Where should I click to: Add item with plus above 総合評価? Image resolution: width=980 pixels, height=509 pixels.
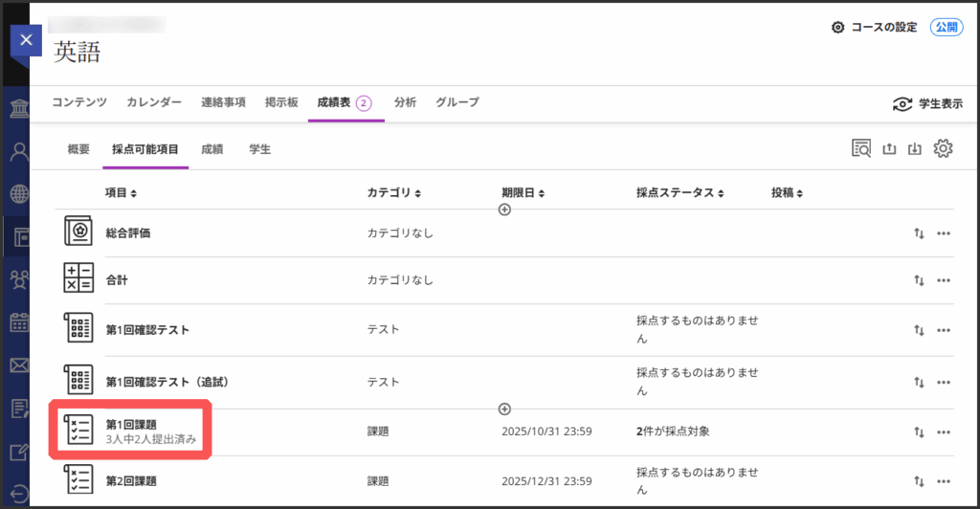click(x=504, y=210)
